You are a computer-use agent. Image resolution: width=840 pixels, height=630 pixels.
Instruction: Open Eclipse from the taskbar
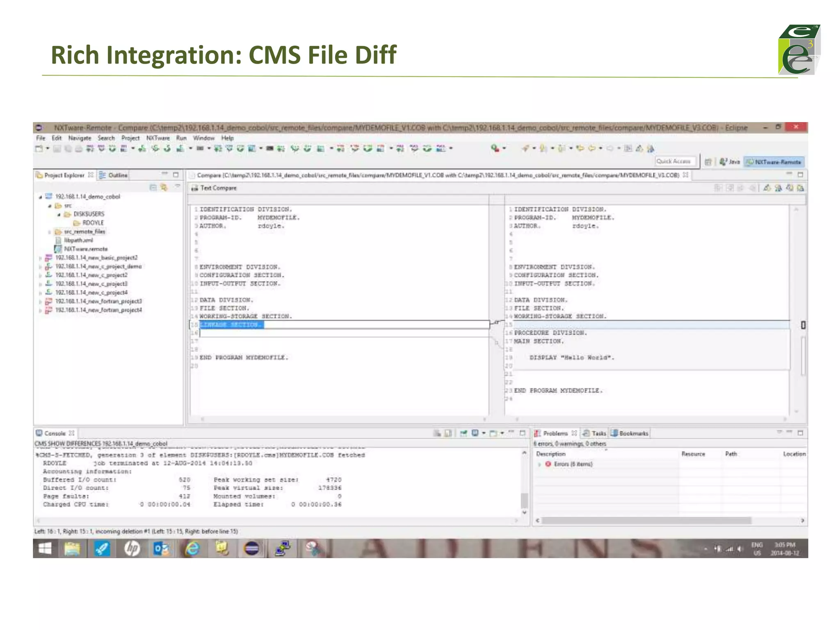[x=251, y=548]
